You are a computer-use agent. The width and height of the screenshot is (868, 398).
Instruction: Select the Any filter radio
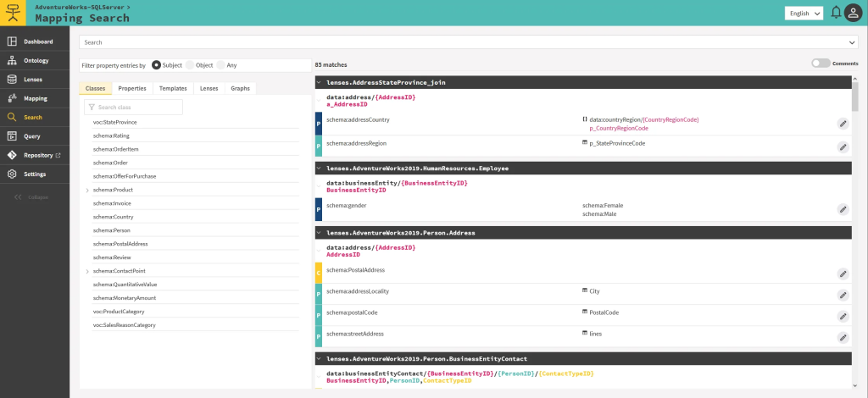point(221,65)
